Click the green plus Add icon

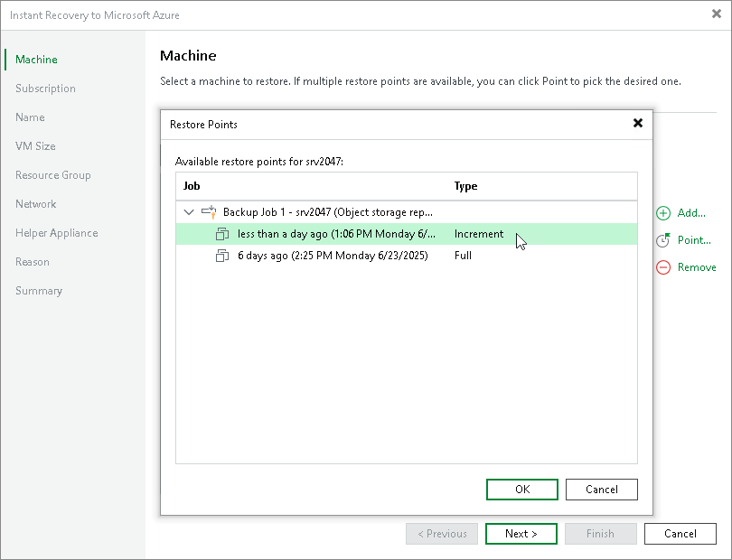(x=663, y=213)
